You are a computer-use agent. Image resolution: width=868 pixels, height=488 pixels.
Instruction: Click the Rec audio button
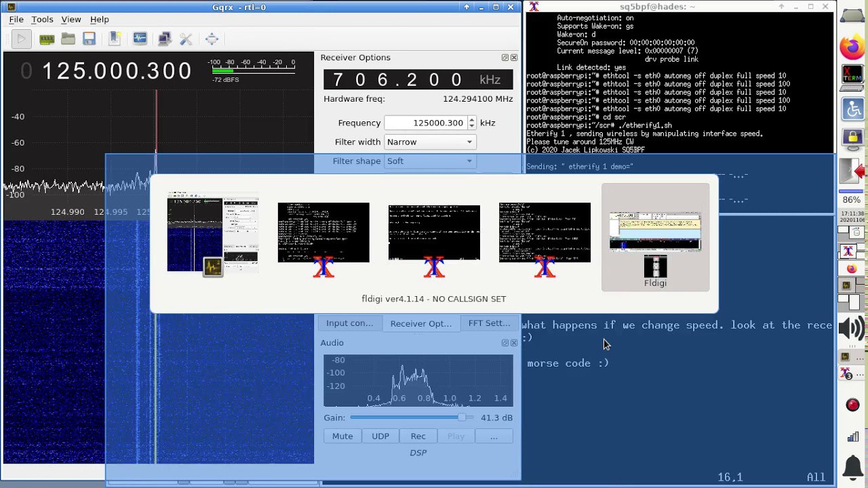click(x=418, y=436)
